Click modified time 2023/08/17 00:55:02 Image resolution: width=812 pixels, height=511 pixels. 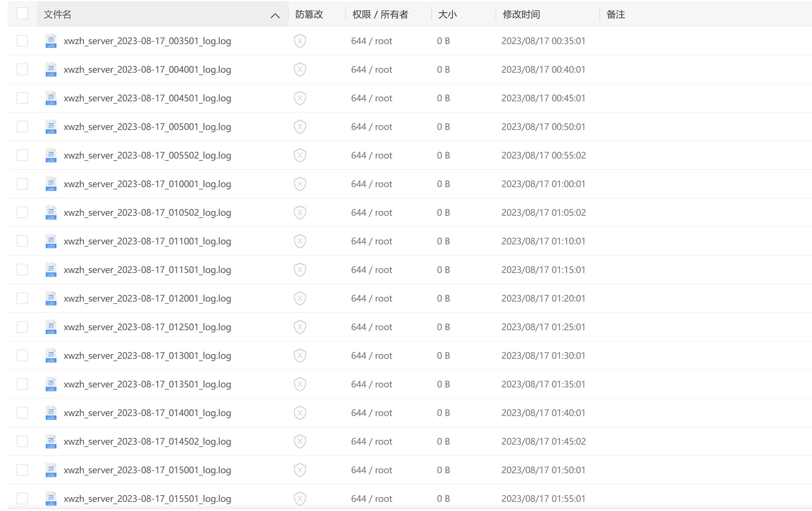(x=544, y=155)
